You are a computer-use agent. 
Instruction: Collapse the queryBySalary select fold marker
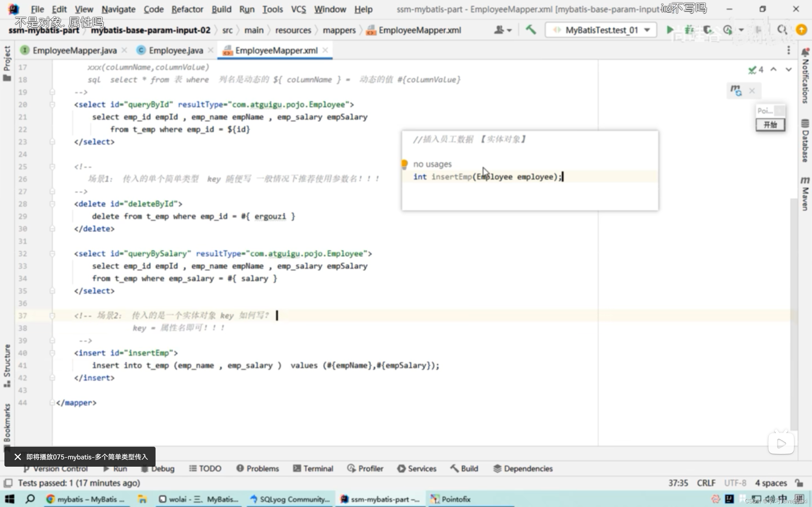[x=52, y=254]
